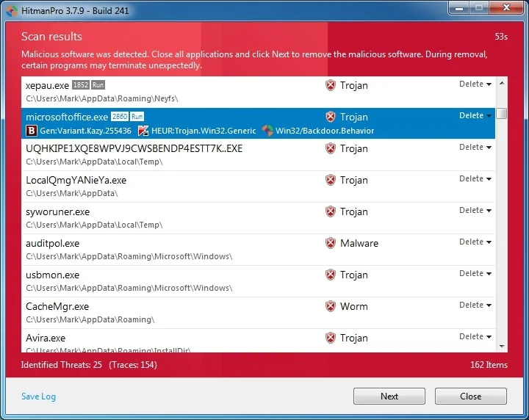Click the Gen:Variant.Kazy.255436 detection name

click(x=85, y=131)
